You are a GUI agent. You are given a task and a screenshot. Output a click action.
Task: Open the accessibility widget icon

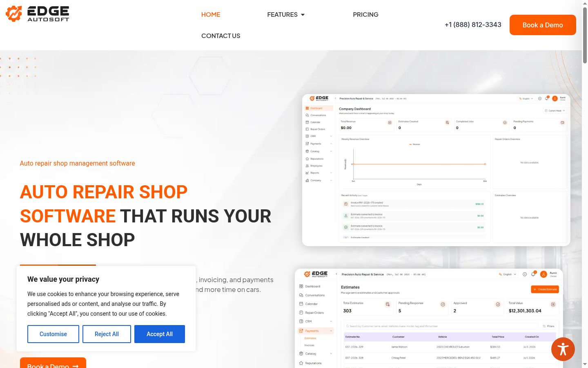563,349
